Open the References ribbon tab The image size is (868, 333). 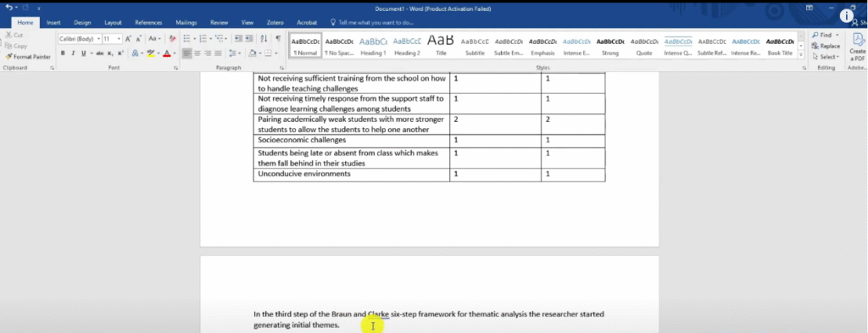[x=148, y=23]
